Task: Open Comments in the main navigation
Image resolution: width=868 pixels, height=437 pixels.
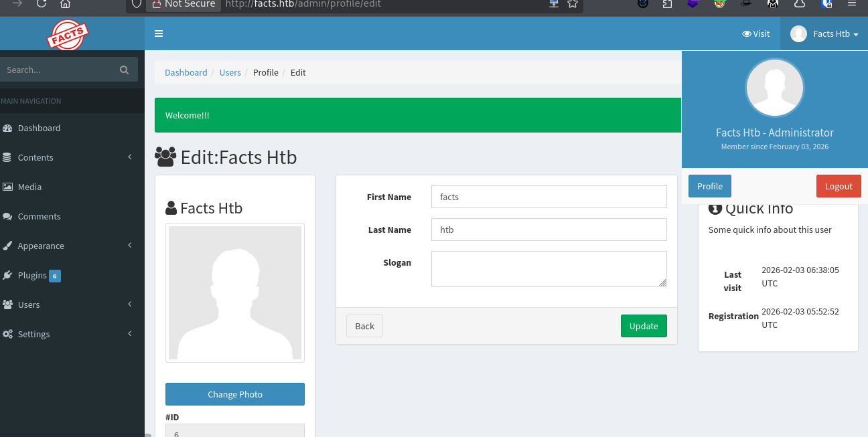Action: (39, 216)
